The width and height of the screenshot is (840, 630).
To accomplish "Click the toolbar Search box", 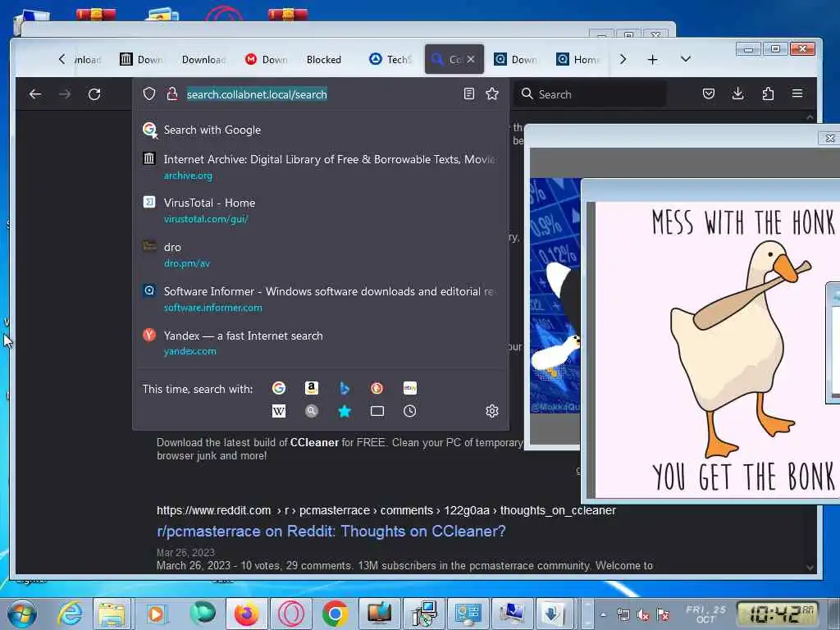I will point(589,94).
